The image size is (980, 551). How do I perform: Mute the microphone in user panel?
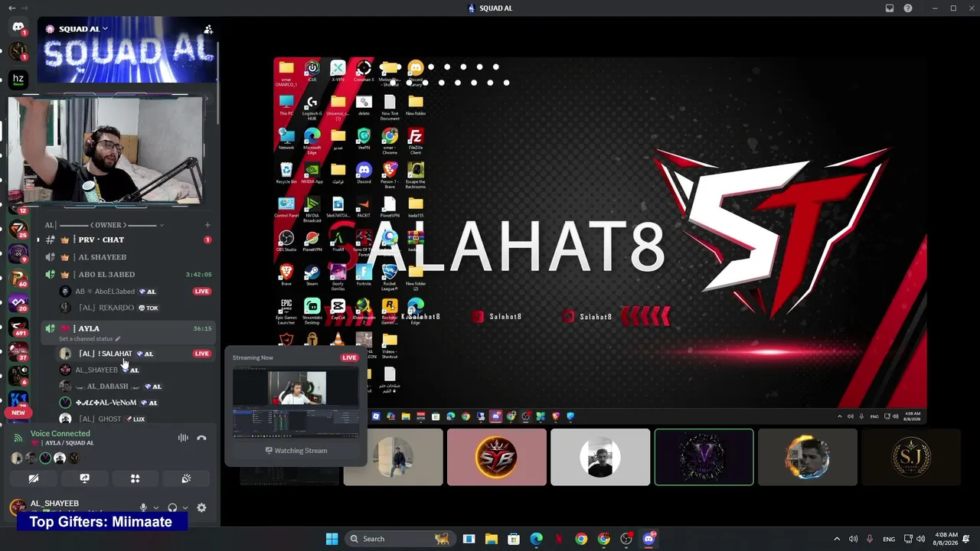(x=143, y=507)
